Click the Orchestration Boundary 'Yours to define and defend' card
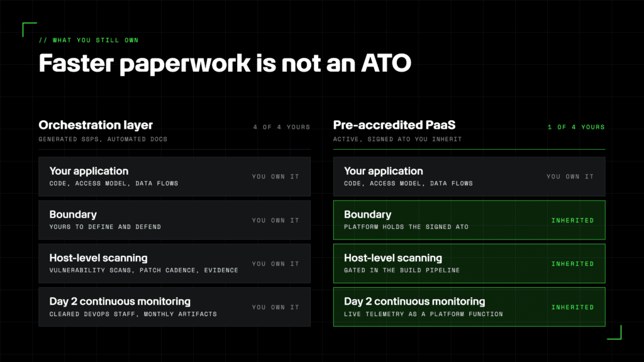This screenshot has height=362, width=644. (x=175, y=220)
